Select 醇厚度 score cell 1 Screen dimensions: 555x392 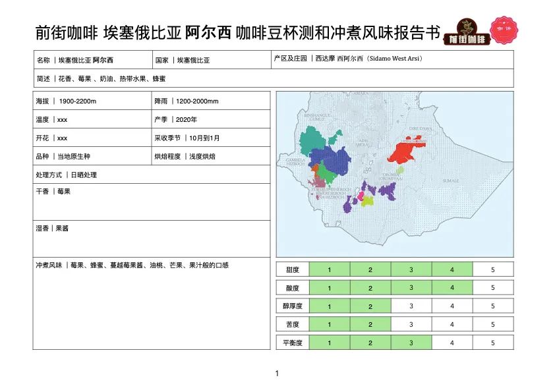coord(330,306)
